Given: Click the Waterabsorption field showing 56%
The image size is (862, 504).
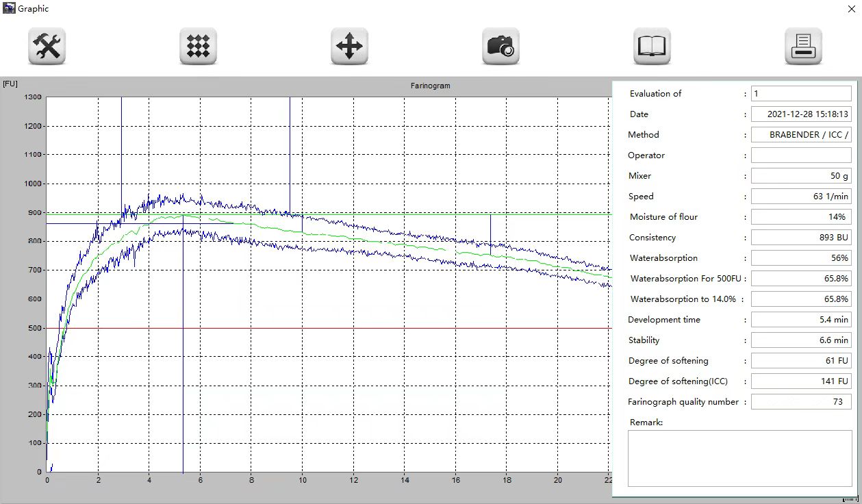Looking at the screenshot, I should [801, 258].
